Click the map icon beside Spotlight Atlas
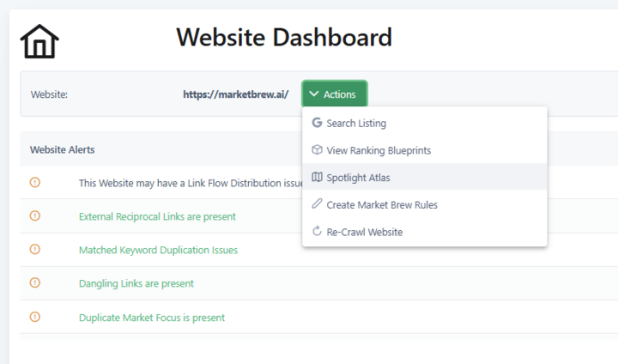 [x=317, y=177]
